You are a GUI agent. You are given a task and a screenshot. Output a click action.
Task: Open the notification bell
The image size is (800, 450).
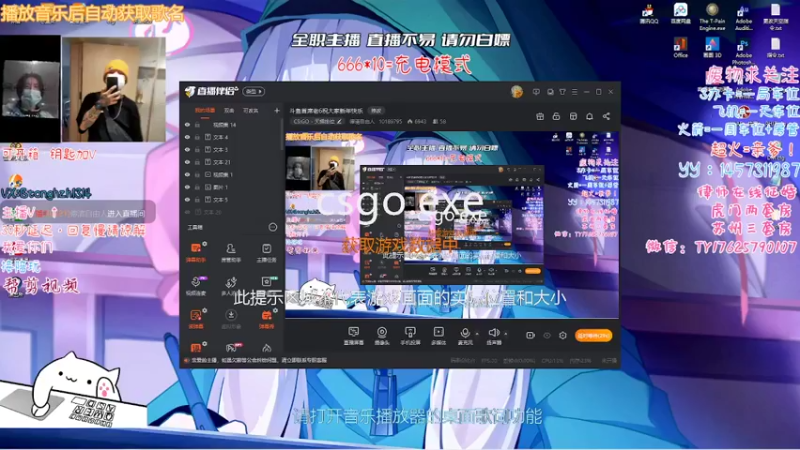tap(589, 116)
